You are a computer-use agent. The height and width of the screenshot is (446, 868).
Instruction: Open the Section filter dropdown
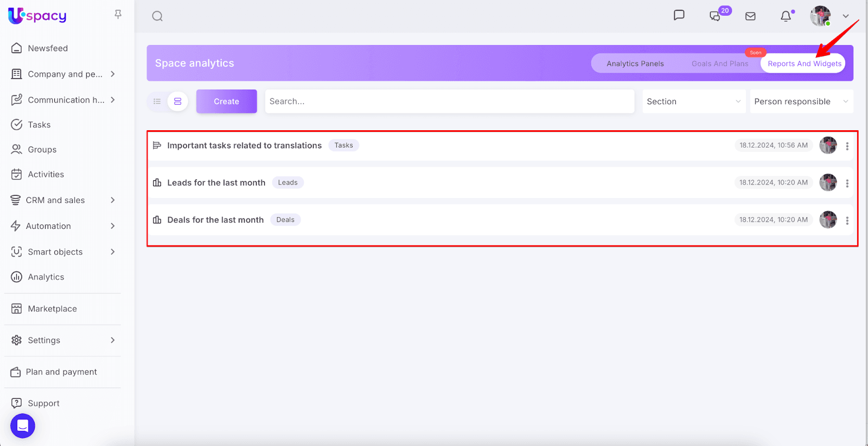[693, 101]
